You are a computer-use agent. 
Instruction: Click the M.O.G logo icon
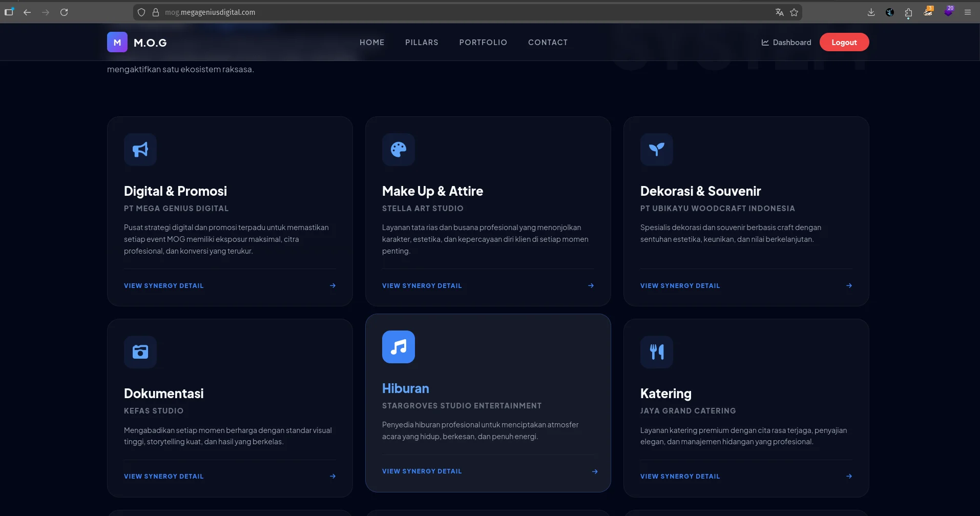point(117,43)
